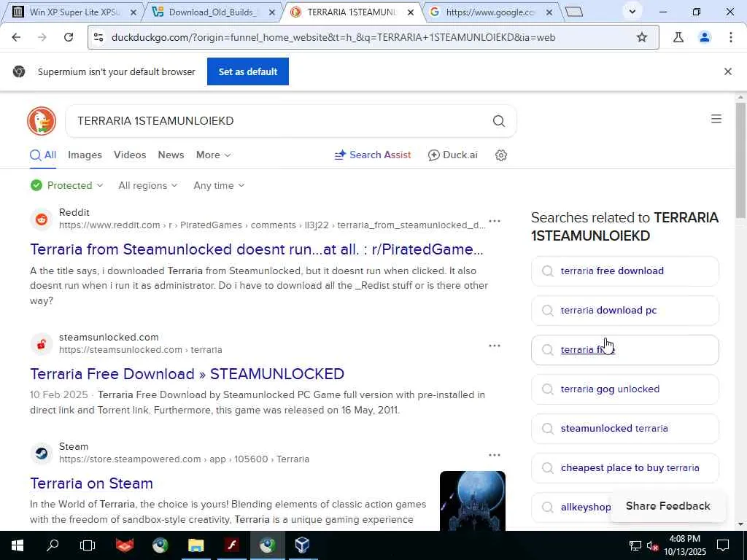Click the browser forward arrow
Viewport: 747px width, 560px height.
(42, 37)
